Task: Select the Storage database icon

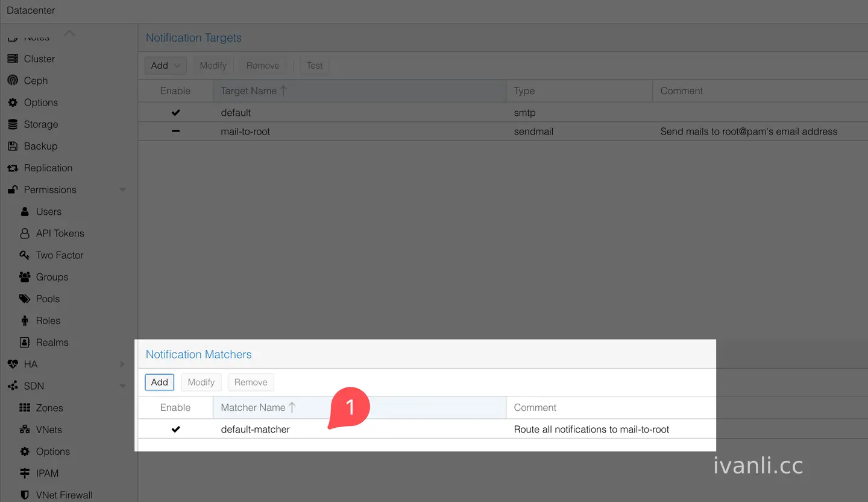Action: pyautogui.click(x=13, y=124)
